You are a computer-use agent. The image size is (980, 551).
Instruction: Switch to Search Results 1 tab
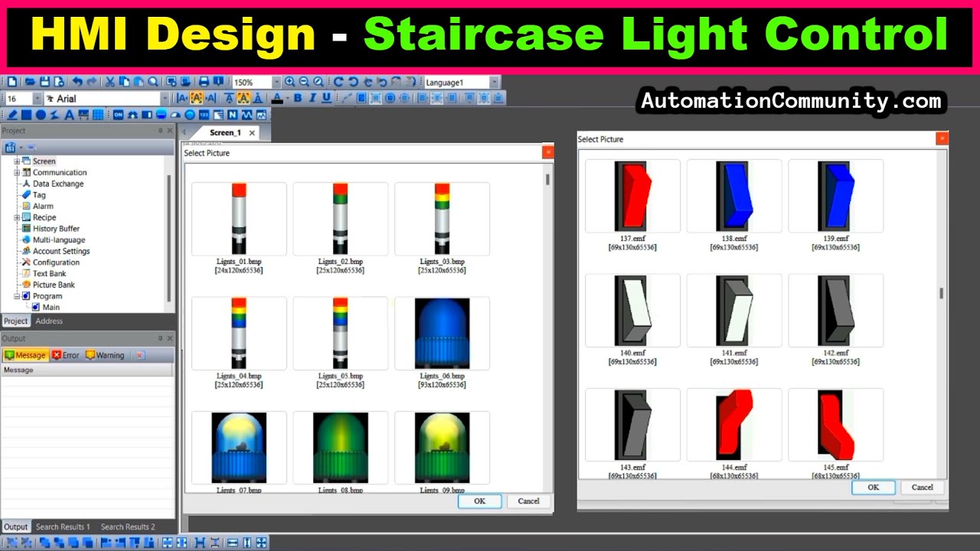pos(63,527)
